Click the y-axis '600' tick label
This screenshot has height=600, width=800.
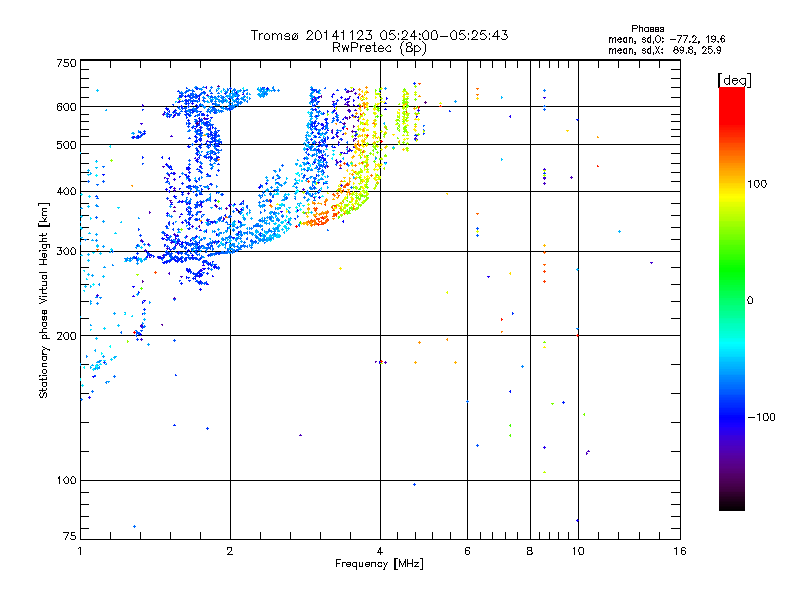[x=66, y=107]
